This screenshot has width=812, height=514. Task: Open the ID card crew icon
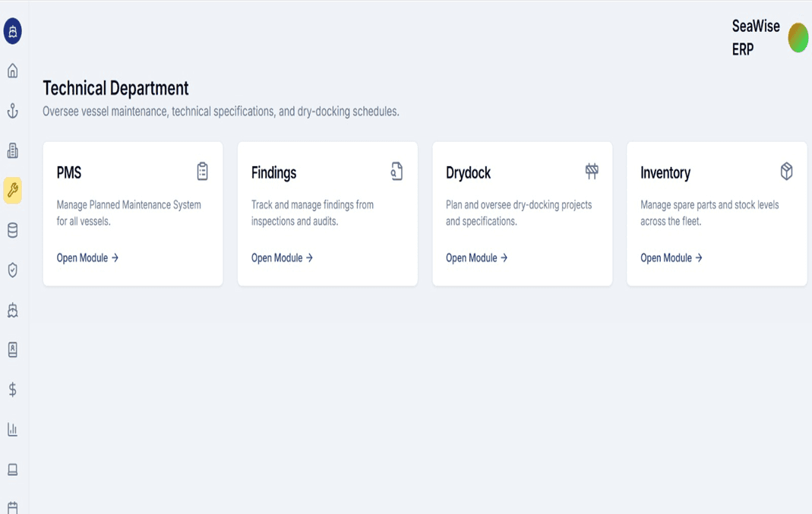coord(12,350)
